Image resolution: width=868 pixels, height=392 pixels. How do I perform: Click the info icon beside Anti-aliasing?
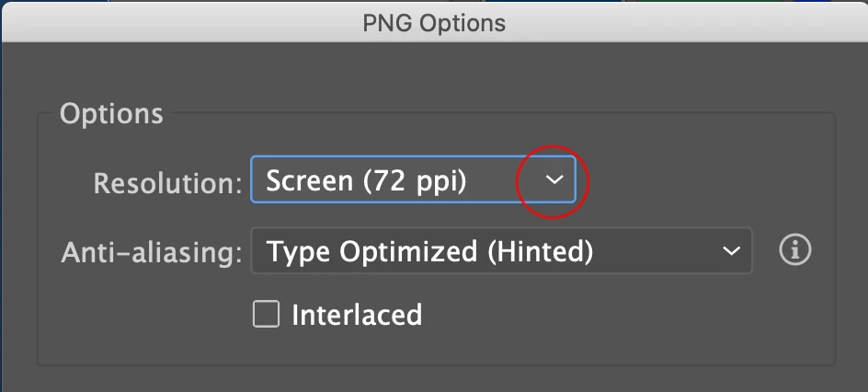click(x=795, y=250)
